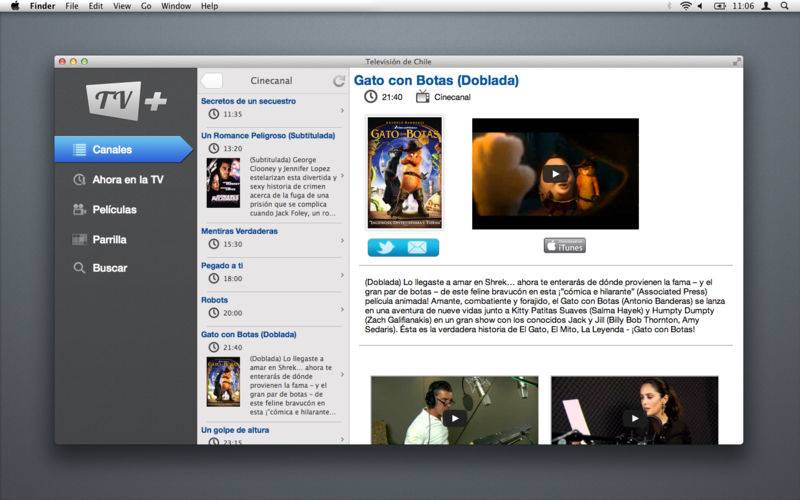Image resolution: width=800 pixels, height=500 pixels.
Task: Switch to Ahora en la TV
Action: click(x=128, y=180)
